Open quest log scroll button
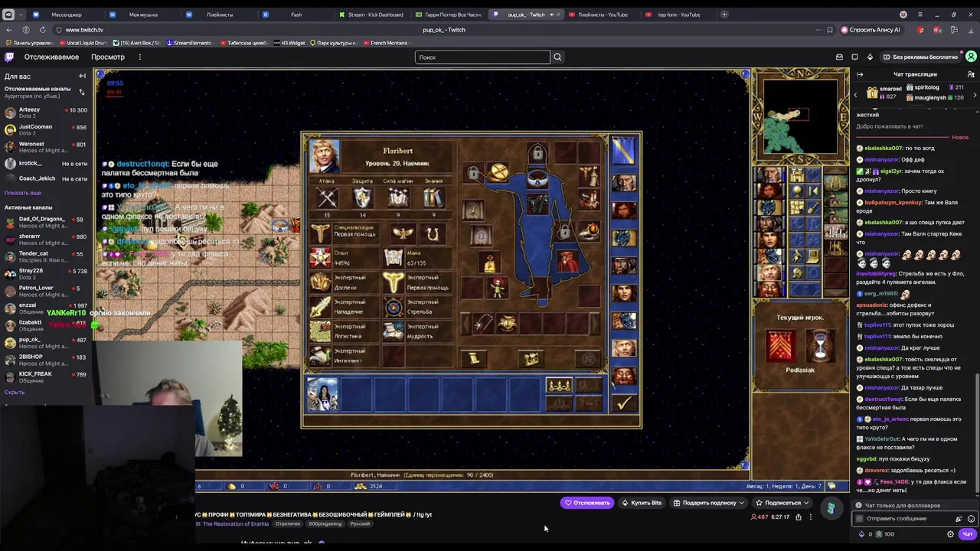980x551 pixels. click(474, 358)
